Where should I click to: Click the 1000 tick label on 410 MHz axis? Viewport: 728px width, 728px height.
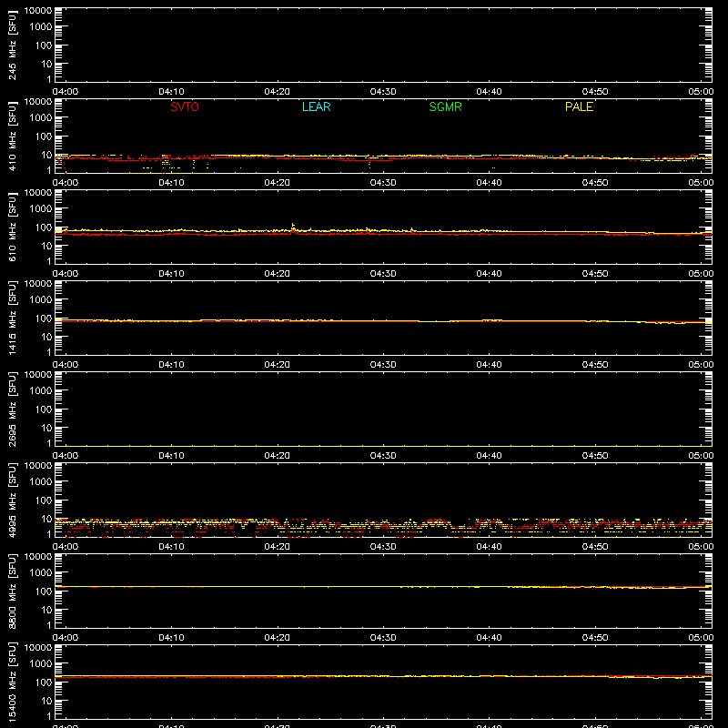pos(41,118)
